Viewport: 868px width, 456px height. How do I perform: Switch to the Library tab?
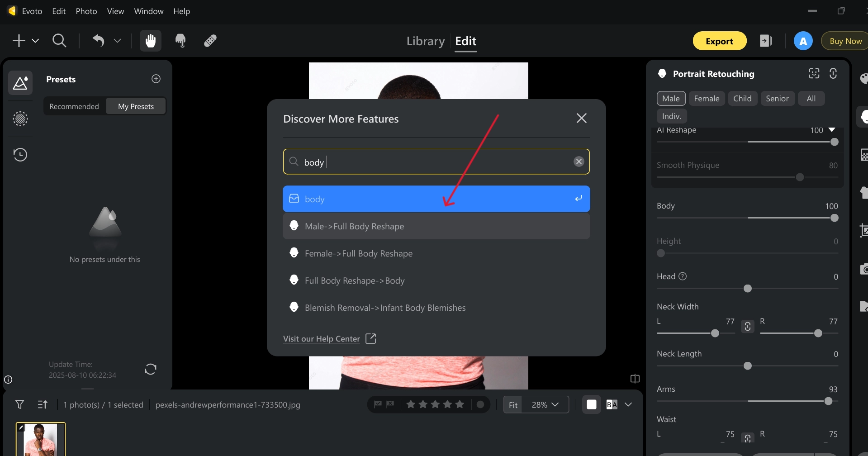point(425,41)
